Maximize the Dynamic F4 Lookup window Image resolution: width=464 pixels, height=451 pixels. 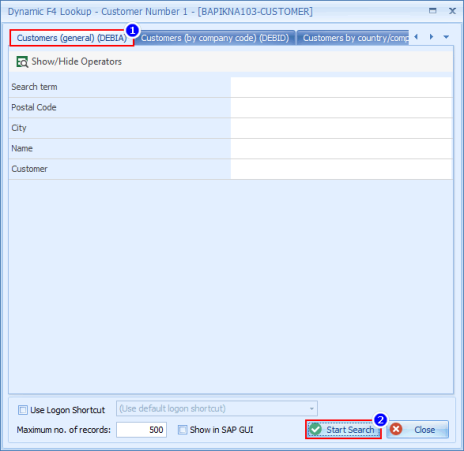pyautogui.click(x=433, y=11)
